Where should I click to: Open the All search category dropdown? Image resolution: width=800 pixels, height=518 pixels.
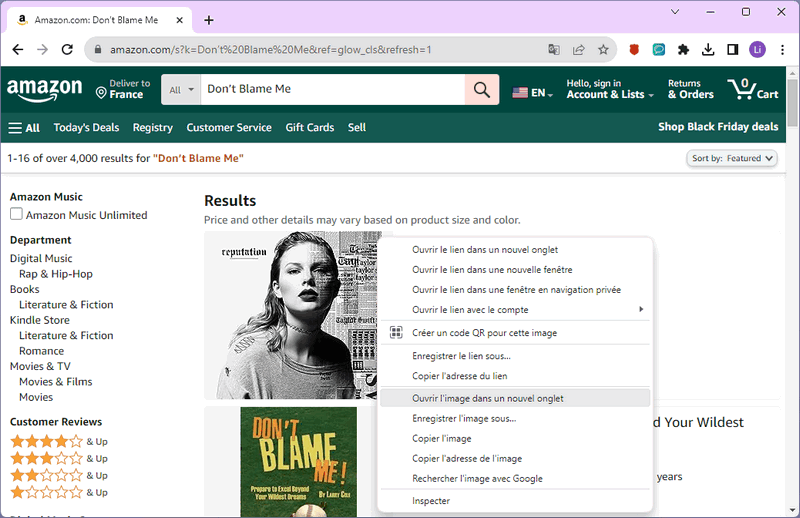click(x=181, y=89)
